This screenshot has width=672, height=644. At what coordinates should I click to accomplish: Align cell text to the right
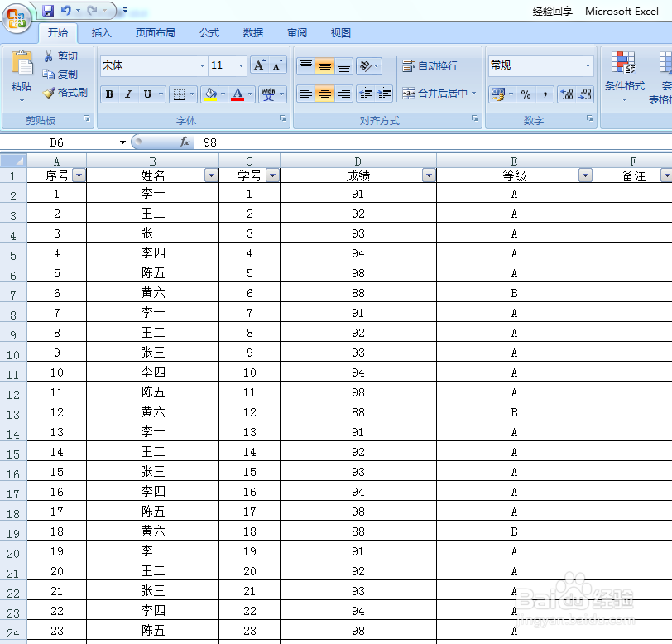pos(343,94)
